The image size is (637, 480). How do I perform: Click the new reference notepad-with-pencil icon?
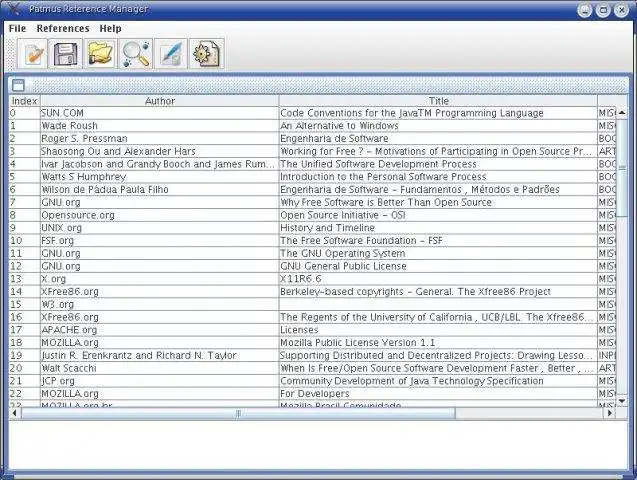tap(33, 54)
